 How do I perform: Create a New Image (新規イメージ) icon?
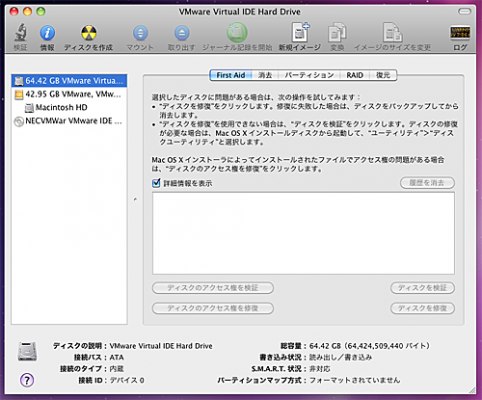pyautogui.click(x=300, y=32)
